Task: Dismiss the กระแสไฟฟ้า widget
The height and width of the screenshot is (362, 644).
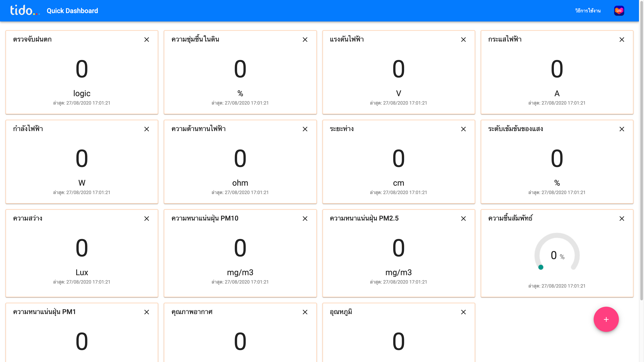Action: pyautogui.click(x=622, y=40)
